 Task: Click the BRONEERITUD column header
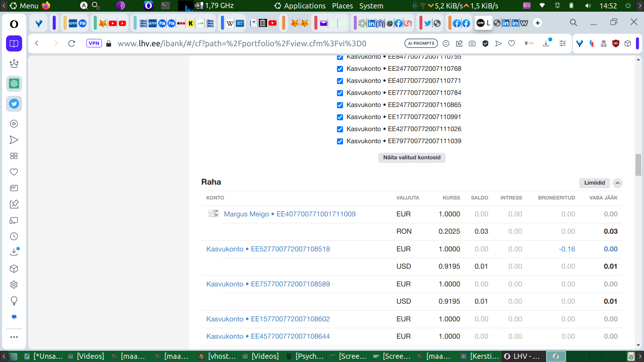tap(557, 198)
